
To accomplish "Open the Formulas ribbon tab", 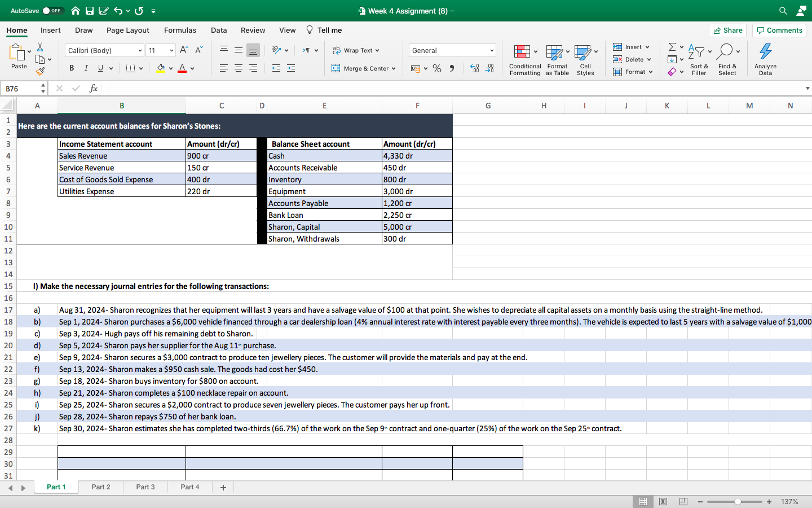I will (180, 30).
